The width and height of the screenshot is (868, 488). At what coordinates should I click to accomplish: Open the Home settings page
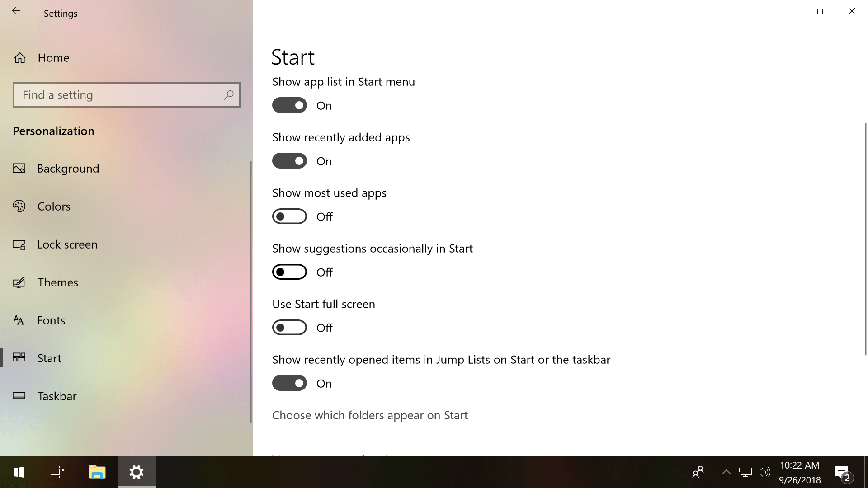(x=53, y=58)
